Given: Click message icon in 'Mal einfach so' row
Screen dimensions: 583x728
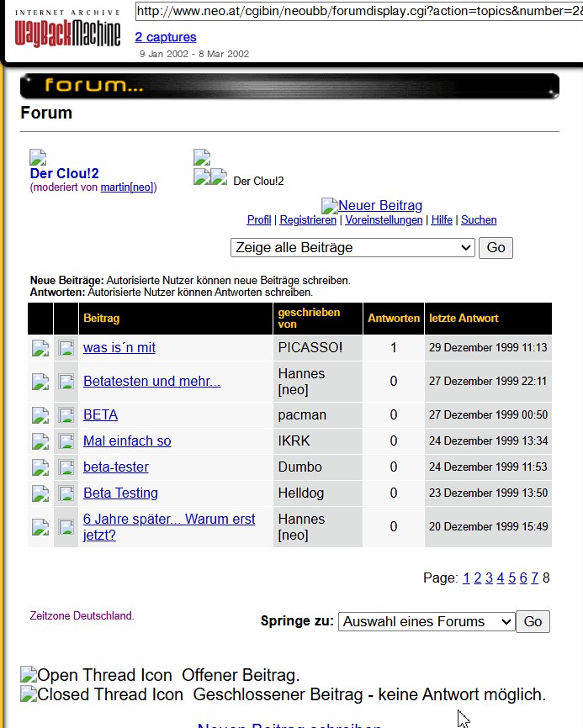Looking at the screenshot, I should tap(66, 440).
